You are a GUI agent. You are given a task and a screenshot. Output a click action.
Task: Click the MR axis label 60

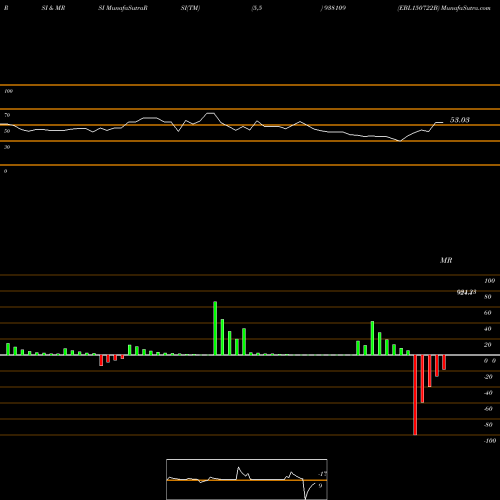(488, 313)
